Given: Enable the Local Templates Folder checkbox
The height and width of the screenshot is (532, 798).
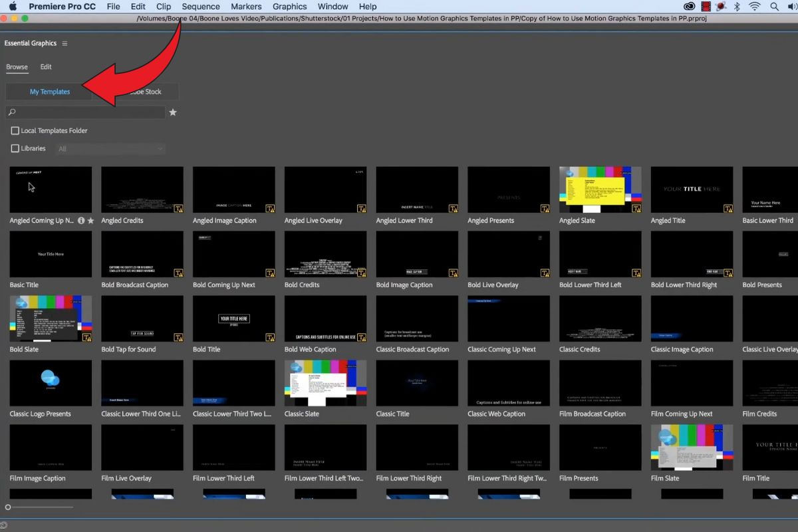Looking at the screenshot, I should 15,131.
